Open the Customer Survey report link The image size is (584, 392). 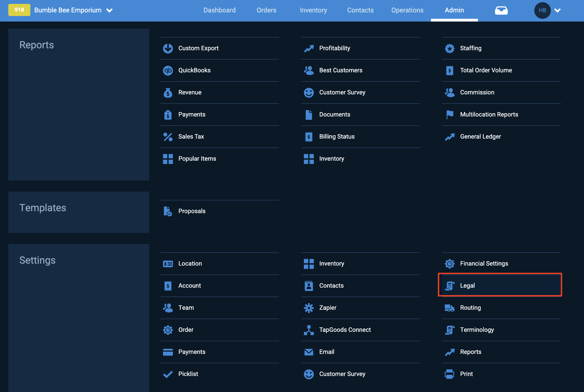click(x=361, y=92)
